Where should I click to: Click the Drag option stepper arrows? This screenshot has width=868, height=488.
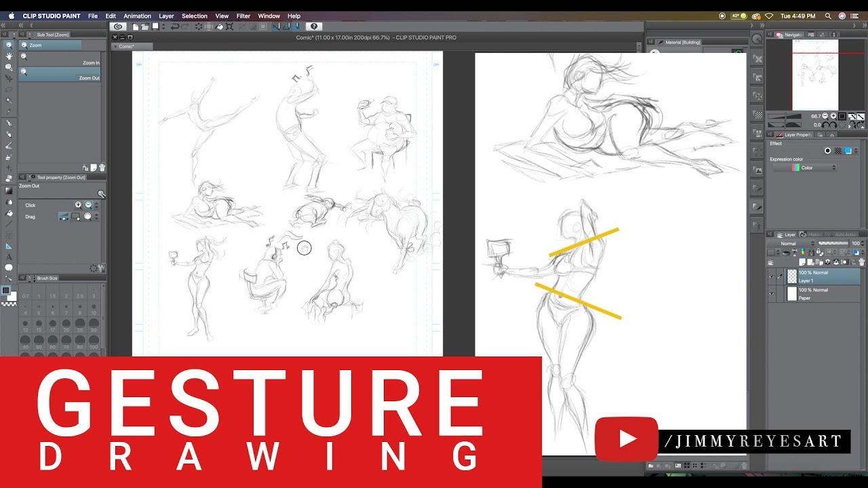tap(96, 217)
